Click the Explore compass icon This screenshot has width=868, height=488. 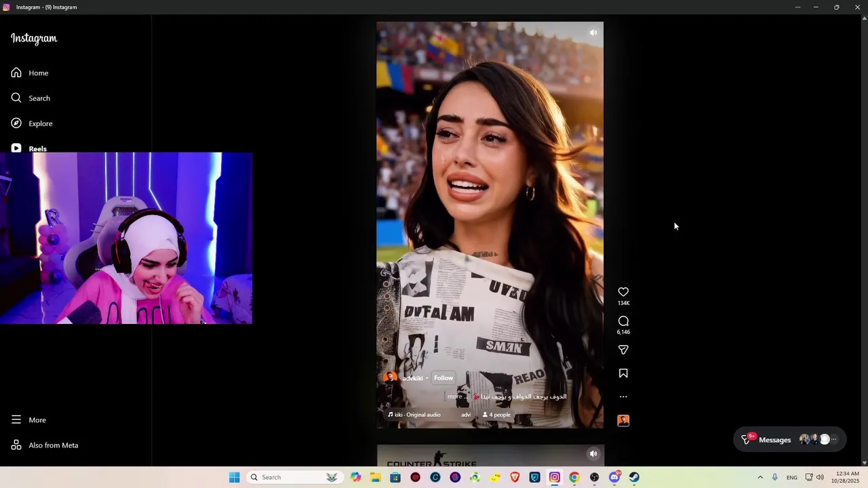pyautogui.click(x=16, y=123)
